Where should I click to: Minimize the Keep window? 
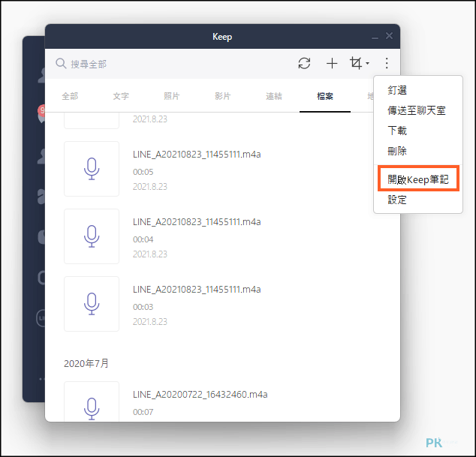coord(375,38)
